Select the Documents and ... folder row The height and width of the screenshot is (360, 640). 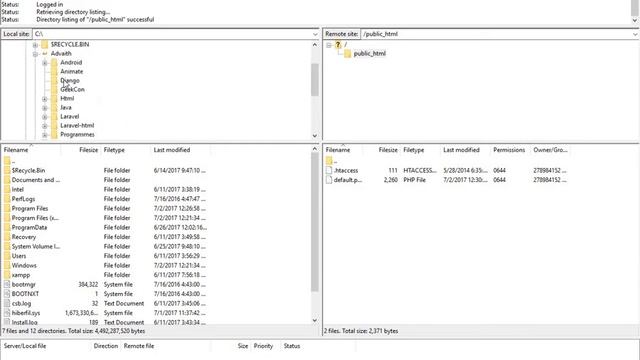156,180
